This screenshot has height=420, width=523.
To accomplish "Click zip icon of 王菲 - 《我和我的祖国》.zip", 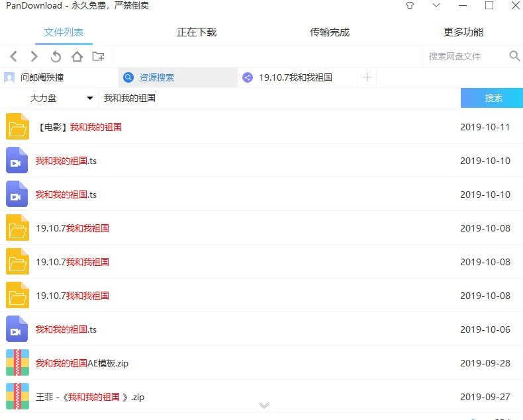I will coord(17,396).
